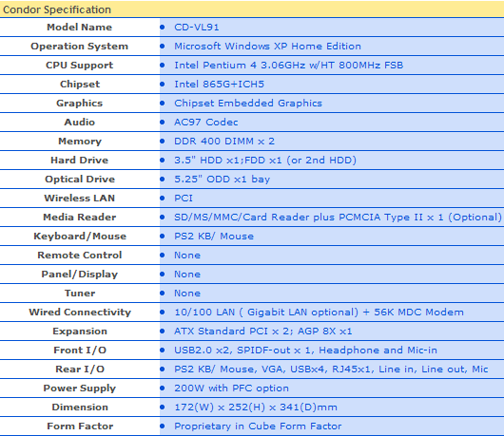Click 'None' in the Panel/Display row
This screenshot has width=504, height=436.
pyautogui.click(x=187, y=275)
